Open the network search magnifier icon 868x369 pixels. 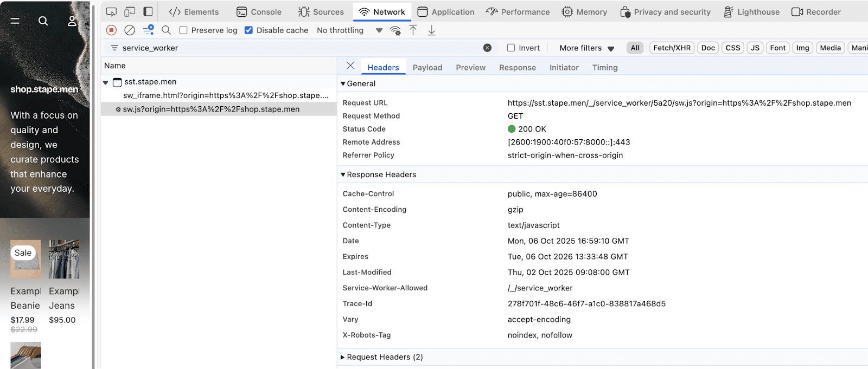tap(167, 30)
